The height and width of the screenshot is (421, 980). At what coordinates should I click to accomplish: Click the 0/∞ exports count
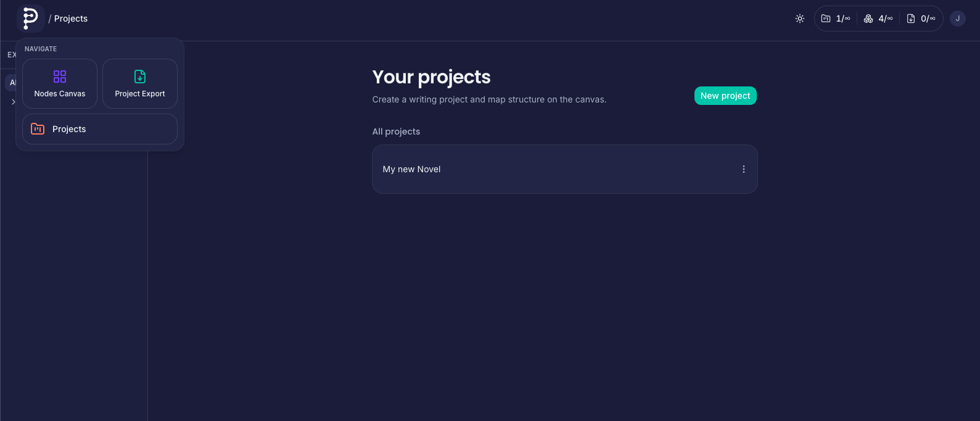928,19
